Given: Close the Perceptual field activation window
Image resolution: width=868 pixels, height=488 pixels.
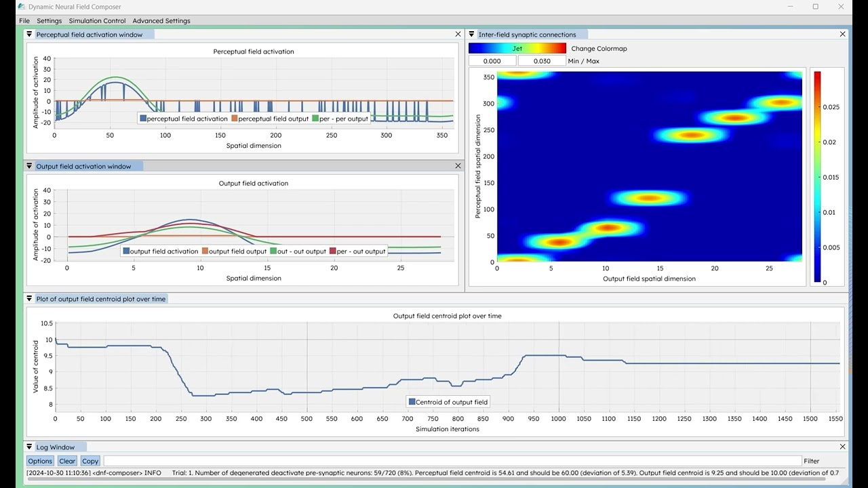Looking at the screenshot, I should (x=458, y=34).
